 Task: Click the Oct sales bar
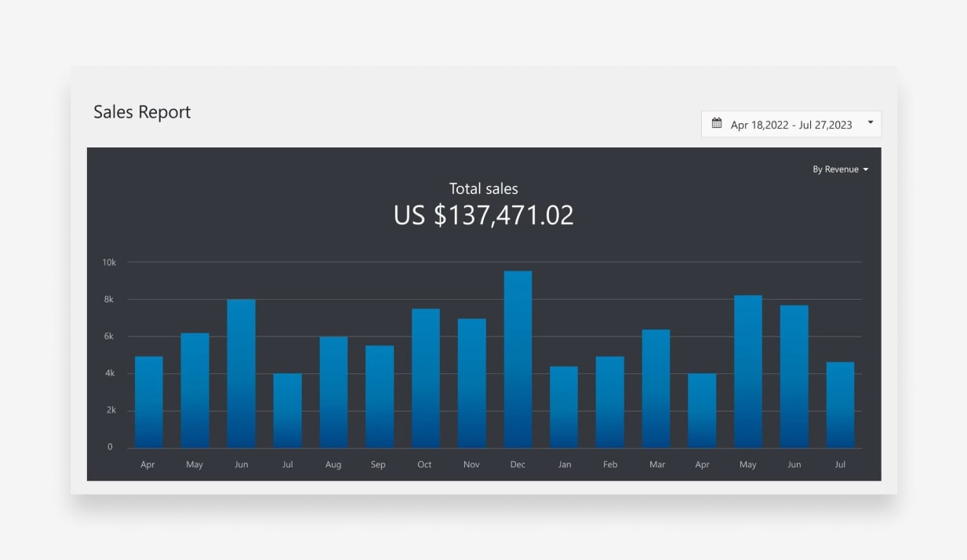coord(425,378)
